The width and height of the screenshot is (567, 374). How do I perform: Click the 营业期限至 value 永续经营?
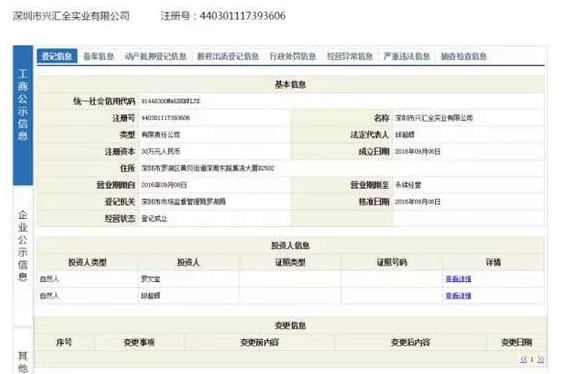[408, 185]
